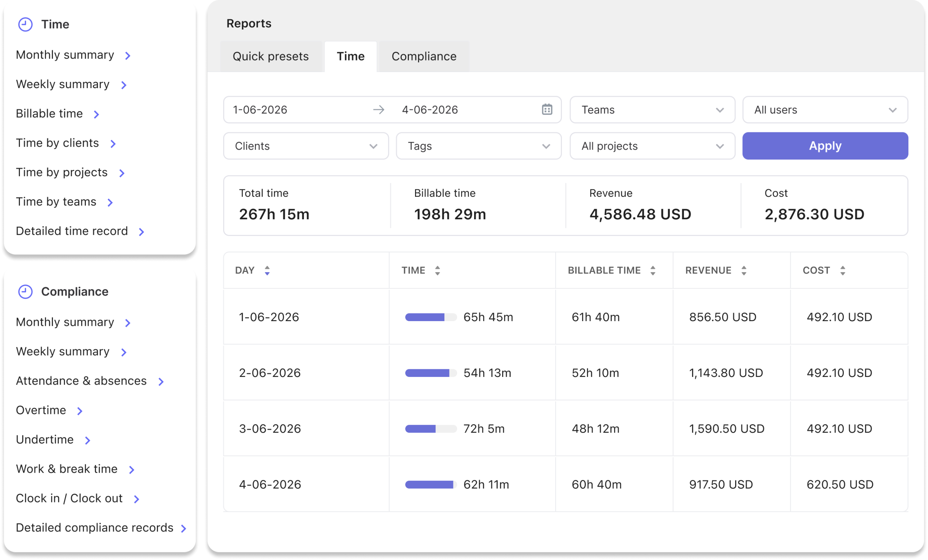This screenshot has height=560, width=928.
Task: Click the 1-06-2026 time progress bar
Action: pyautogui.click(x=431, y=317)
